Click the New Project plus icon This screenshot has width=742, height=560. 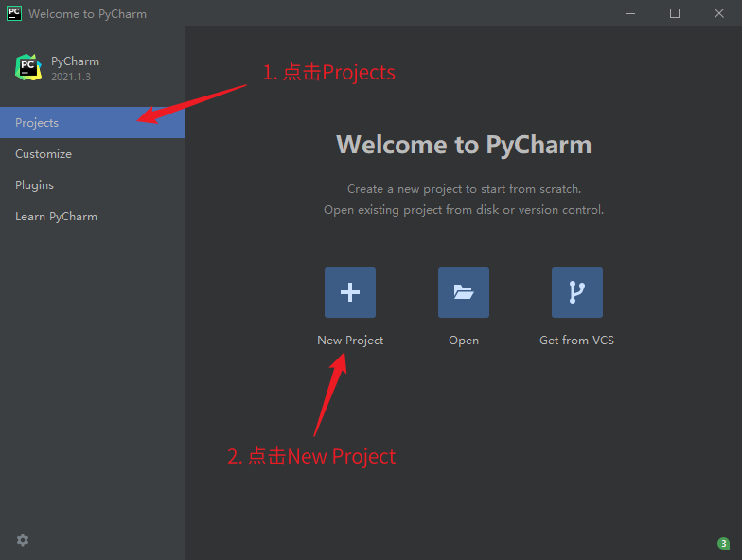[349, 292]
